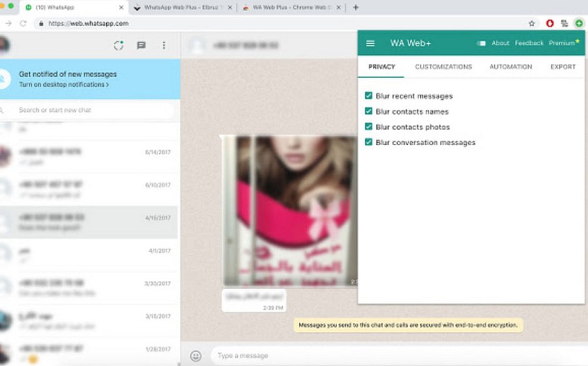This screenshot has width=588, height=366.
Task: Click the green WA Web+ extension icon
Action: [579, 23]
